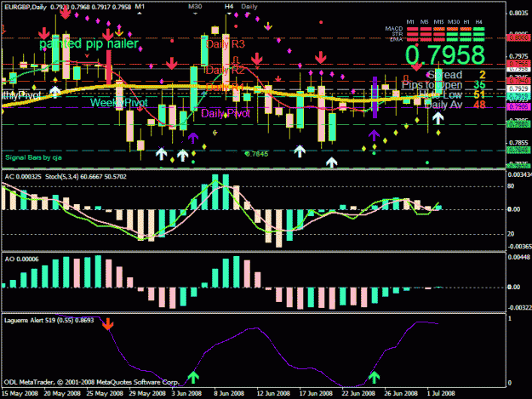This screenshot has width=532, height=399.
Task: Click the Signal Bars by cja text
Action: (33, 157)
